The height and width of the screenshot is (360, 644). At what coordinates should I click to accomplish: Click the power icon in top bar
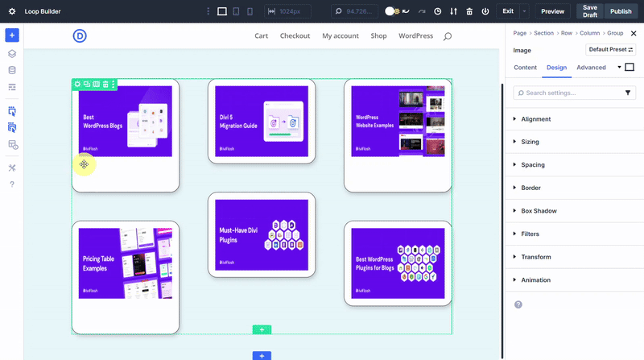(485, 11)
